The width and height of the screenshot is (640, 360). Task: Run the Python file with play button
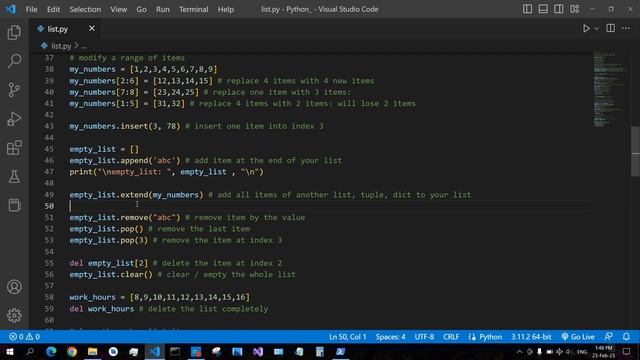click(586, 29)
